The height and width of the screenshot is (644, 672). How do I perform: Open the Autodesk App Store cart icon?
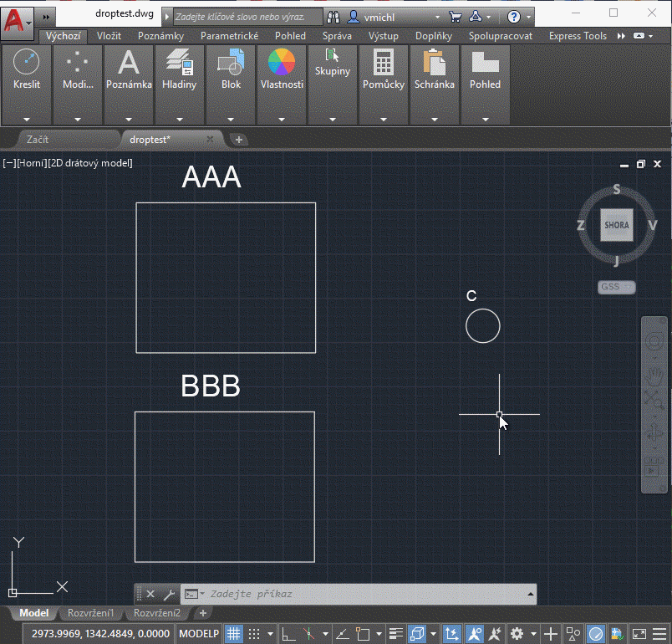tap(456, 18)
